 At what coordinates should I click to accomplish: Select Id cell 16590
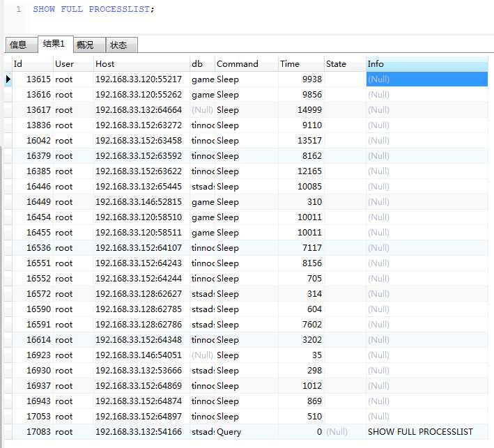point(33,309)
